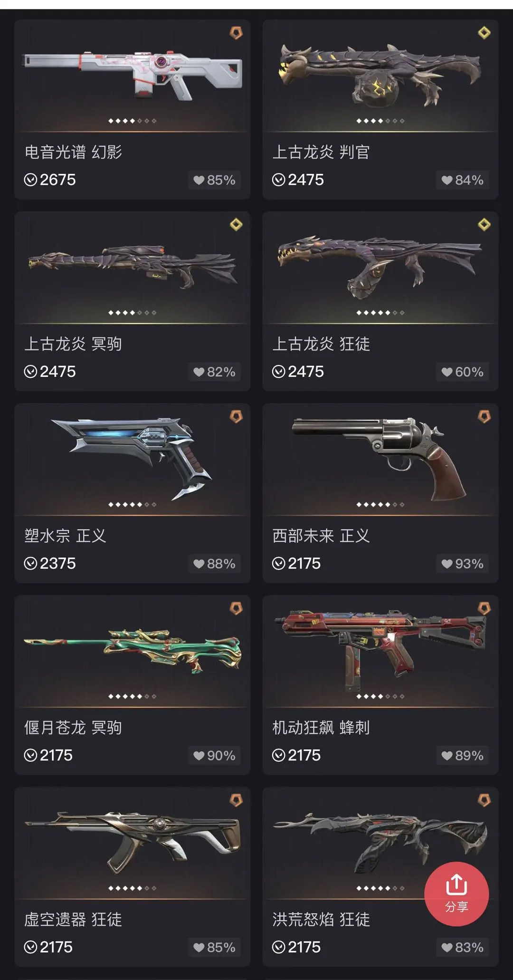Click the tier badge on 电音光谱 幻影 card
This screenshot has width=513, height=980.
pyautogui.click(x=236, y=33)
